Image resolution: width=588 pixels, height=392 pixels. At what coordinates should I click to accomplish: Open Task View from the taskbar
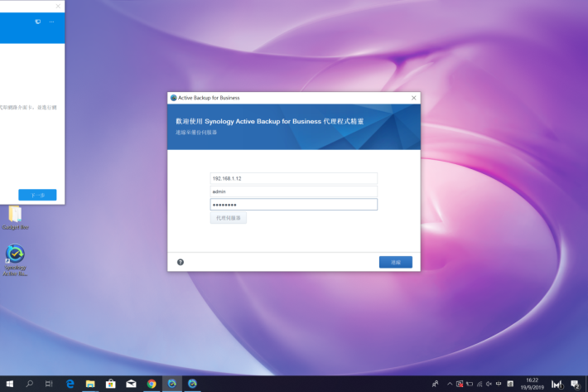49,384
